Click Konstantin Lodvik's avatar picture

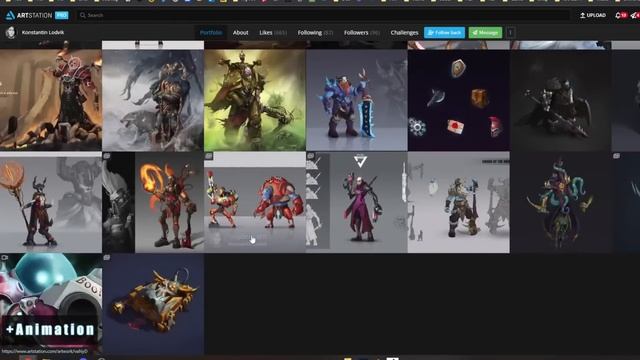tap(11, 32)
